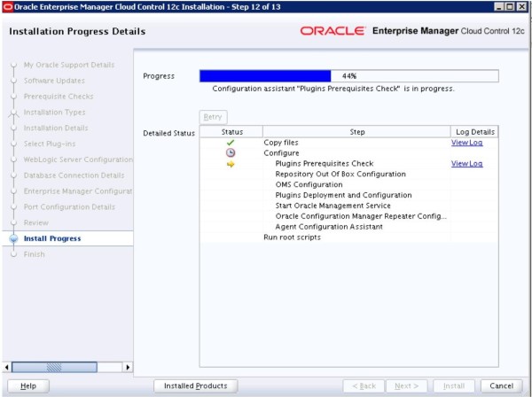The image size is (532, 397).
Task: Click the clock icon next to Configure
Action: 230,153
